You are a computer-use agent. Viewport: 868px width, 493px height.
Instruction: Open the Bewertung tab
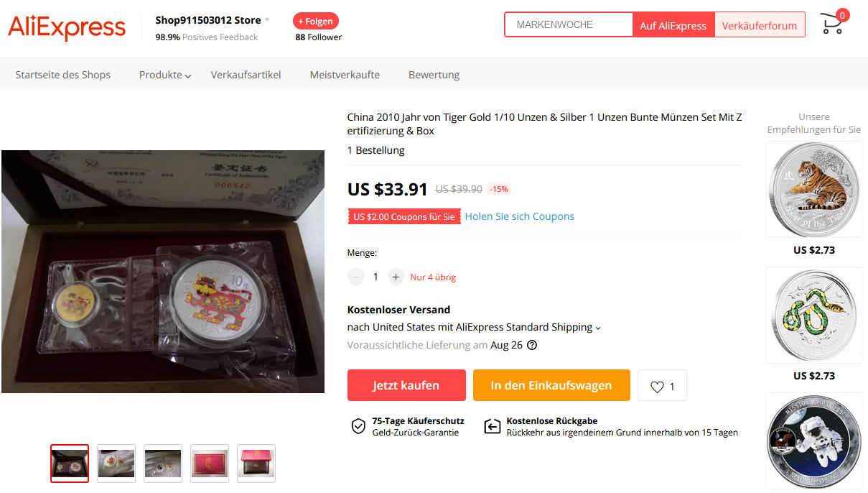click(434, 75)
